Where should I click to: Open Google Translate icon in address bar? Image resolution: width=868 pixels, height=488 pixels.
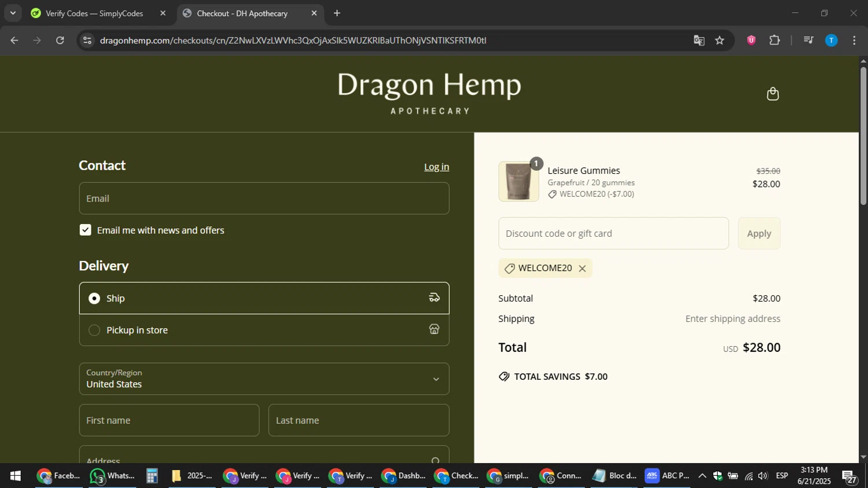[x=699, y=41]
